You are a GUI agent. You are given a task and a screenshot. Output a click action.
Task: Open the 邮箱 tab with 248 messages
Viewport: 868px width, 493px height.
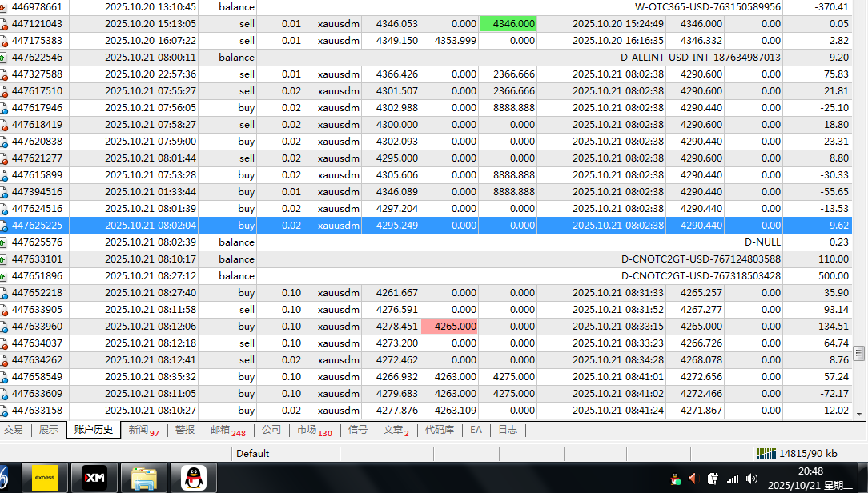point(227,430)
